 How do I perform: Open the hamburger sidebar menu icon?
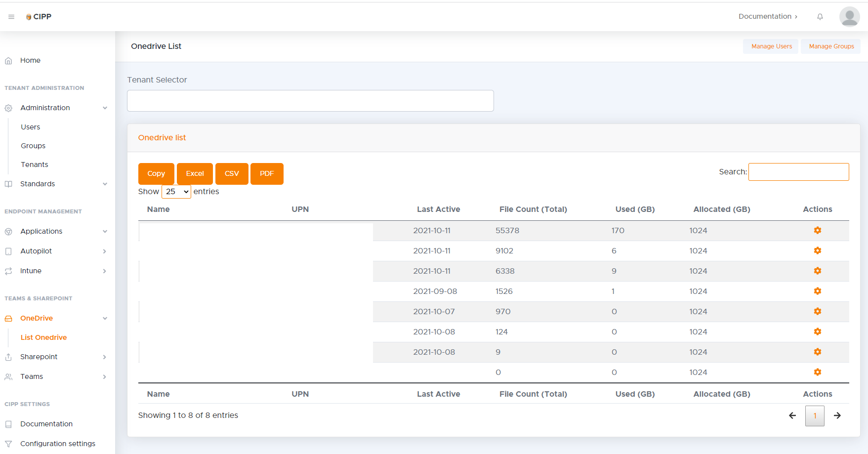tap(11, 17)
